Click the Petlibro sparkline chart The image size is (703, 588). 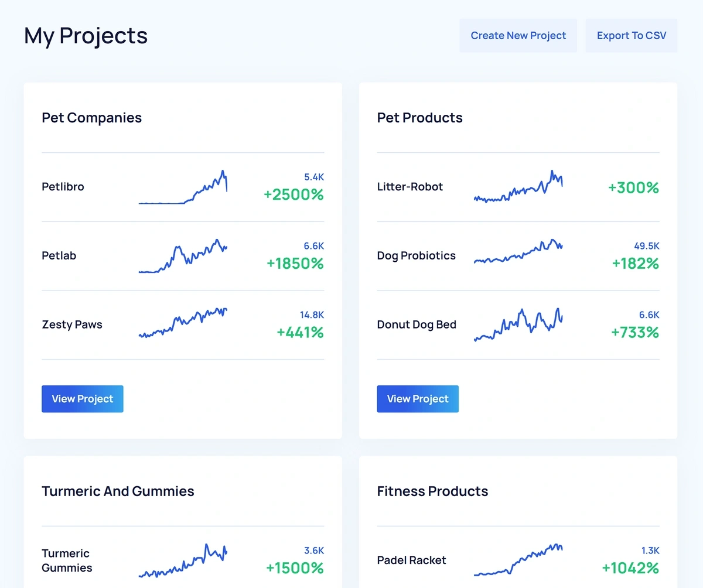tap(183, 187)
